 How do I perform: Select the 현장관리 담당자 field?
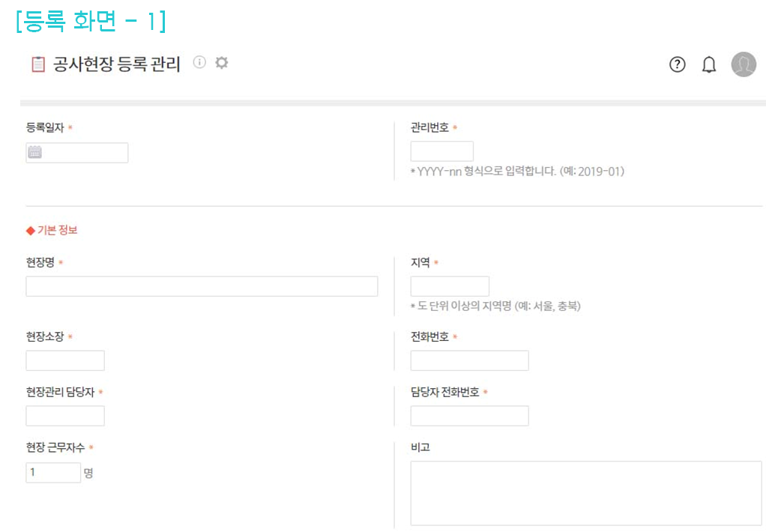(65, 416)
